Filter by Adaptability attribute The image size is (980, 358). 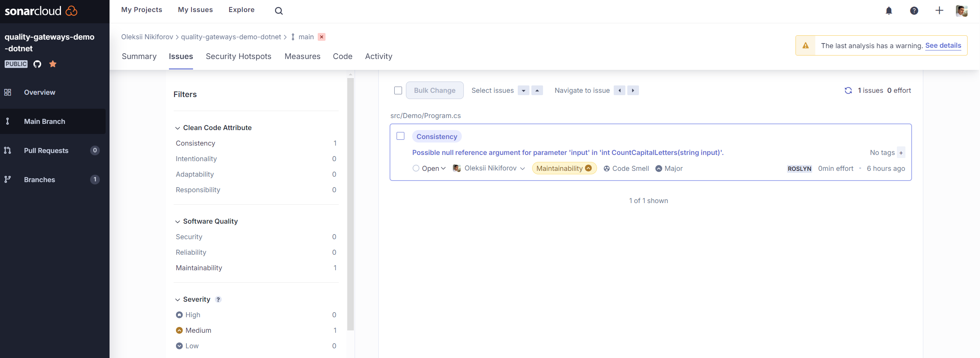click(x=256, y=174)
